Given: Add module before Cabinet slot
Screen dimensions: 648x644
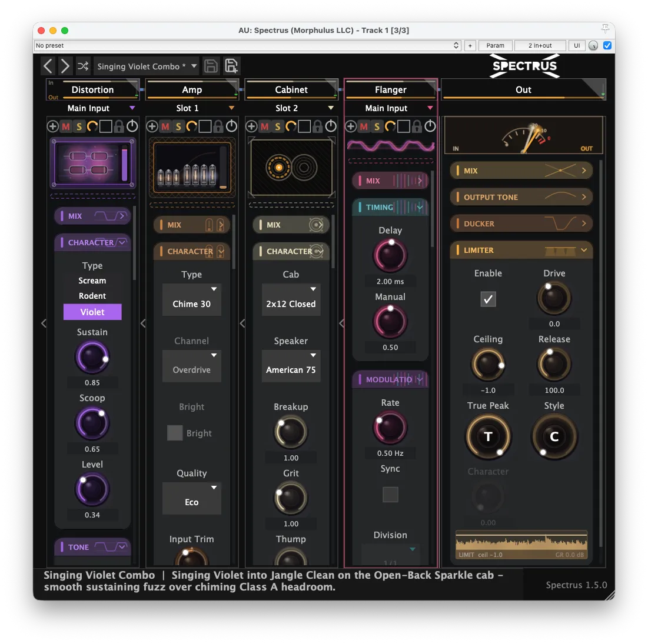Looking at the screenshot, I should point(251,126).
